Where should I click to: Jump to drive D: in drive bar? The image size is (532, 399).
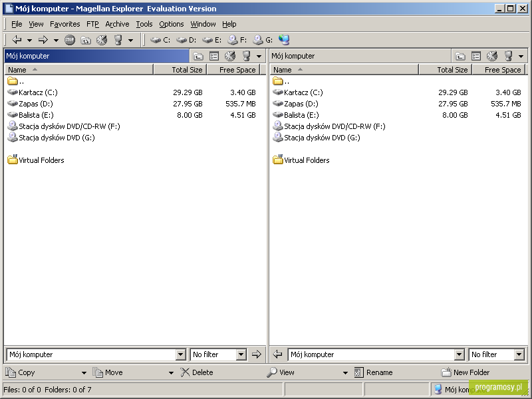tap(186, 40)
